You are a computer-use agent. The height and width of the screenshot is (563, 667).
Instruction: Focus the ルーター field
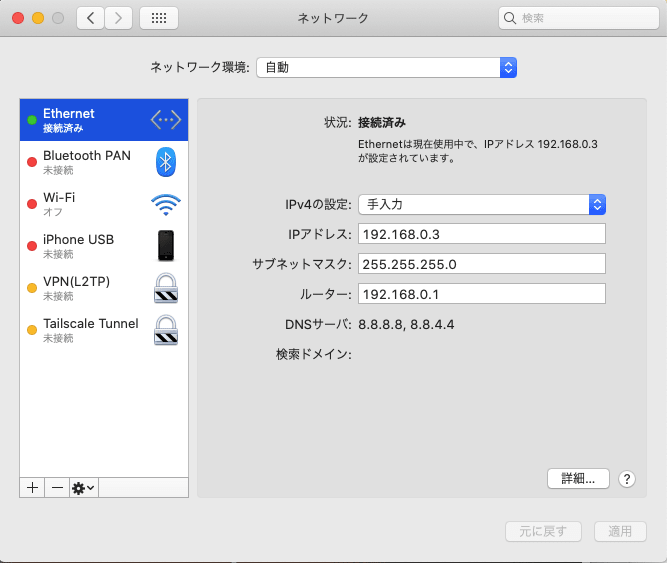point(482,294)
